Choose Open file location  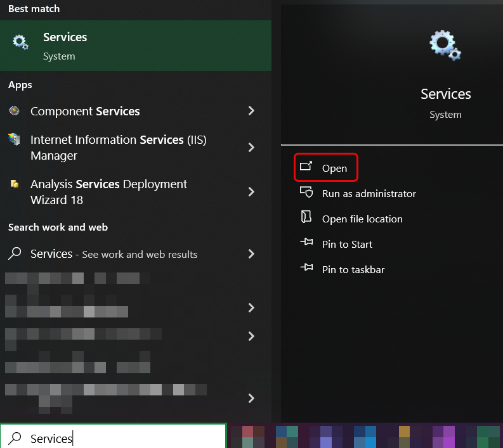point(362,219)
